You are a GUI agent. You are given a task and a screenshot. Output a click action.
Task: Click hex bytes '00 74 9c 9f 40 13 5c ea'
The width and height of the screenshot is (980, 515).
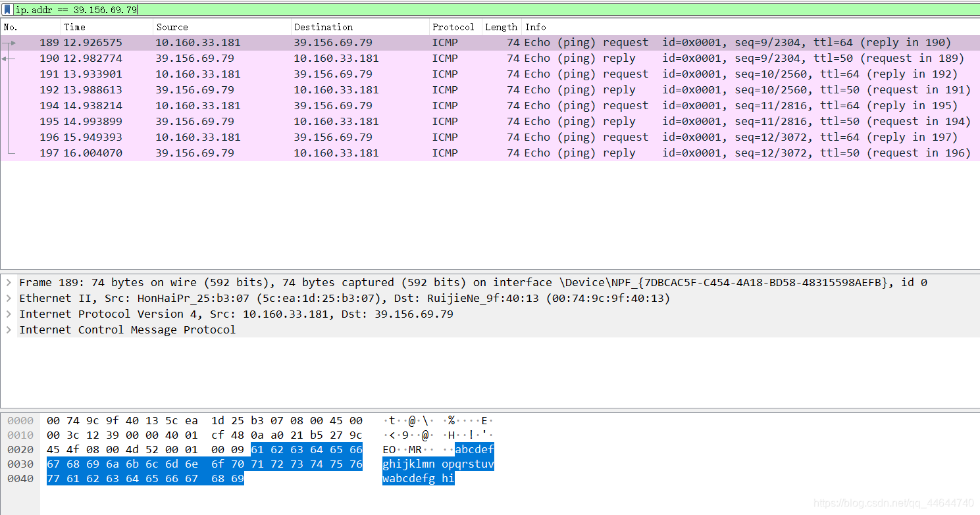[122, 421]
